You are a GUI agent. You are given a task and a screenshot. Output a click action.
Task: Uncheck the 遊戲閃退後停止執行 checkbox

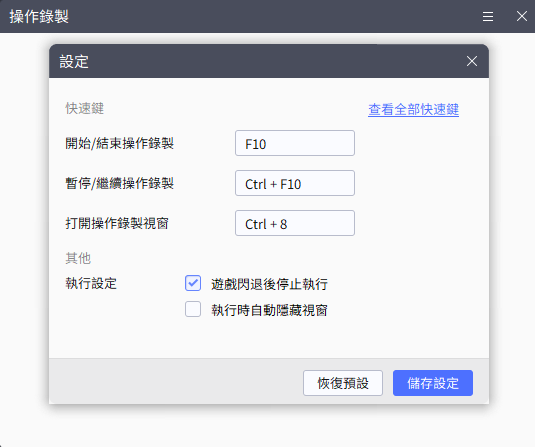[x=193, y=283]
